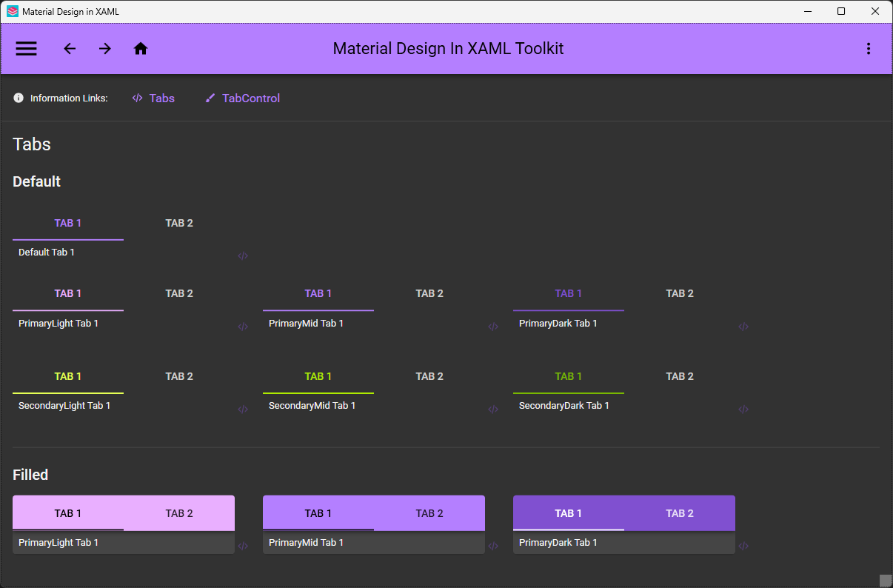Screen dimensions: 893x588
Task: Switch to TAB 2 in filled PrimaryMid group
Action: [x=429, y=513]
